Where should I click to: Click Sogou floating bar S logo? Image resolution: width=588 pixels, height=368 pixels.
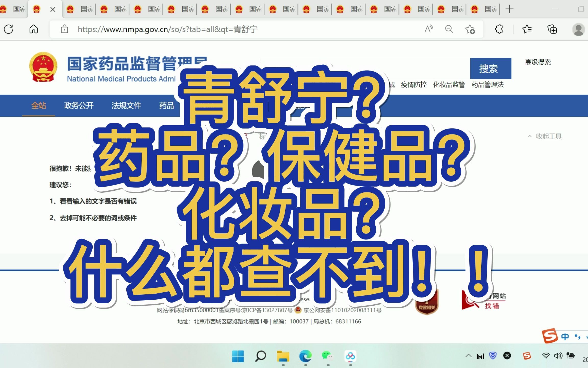click(x=549, y=336)
